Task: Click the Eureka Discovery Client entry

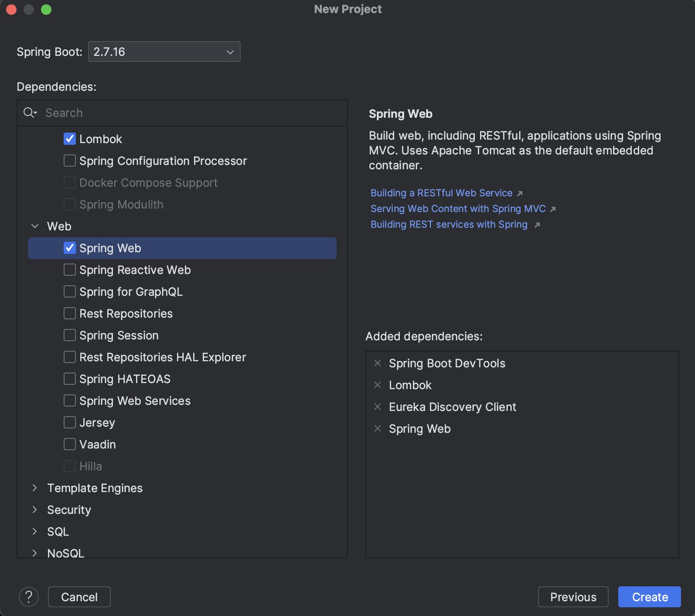Action: 453,407
